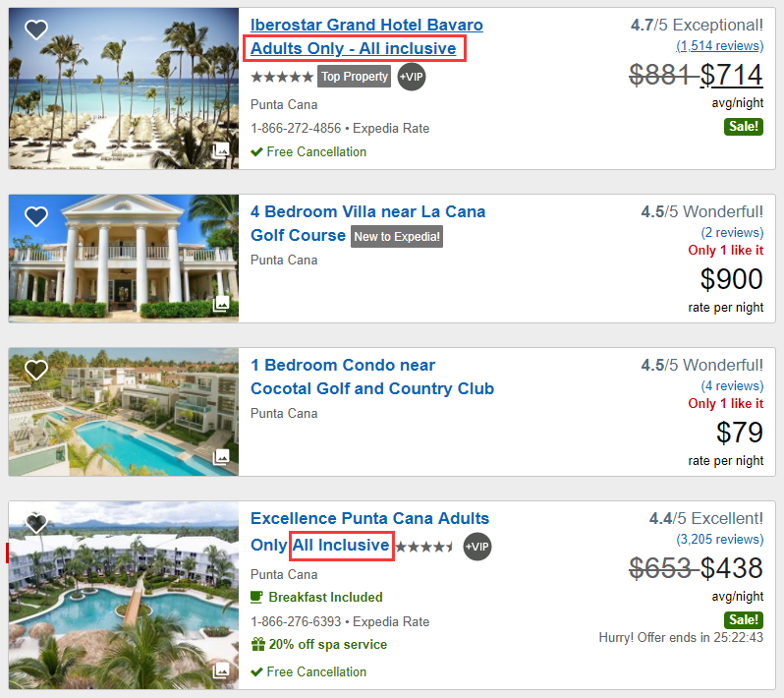Open gallery icon on Excellence Punta Cana photo
This screenshot has width=784, height=698.
(x=221, y=670)
